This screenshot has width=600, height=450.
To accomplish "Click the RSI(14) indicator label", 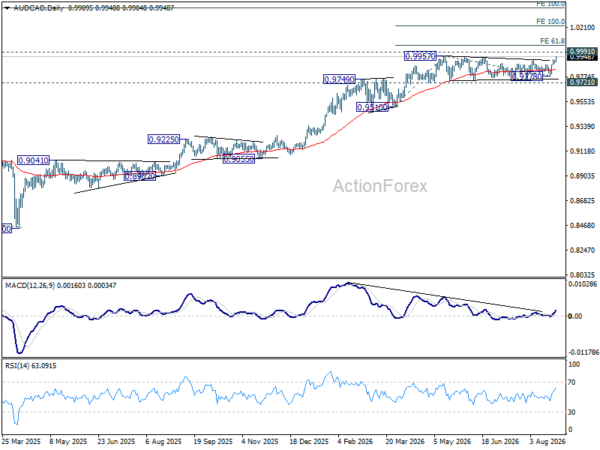I will 19,366.
